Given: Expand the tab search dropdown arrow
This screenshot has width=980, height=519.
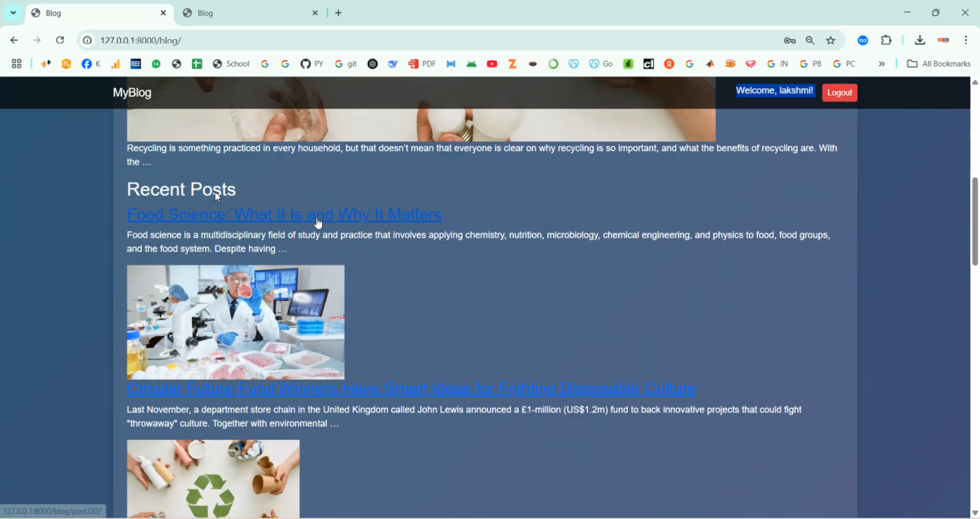Looking at the screenshot, I should tap(13, 13).
